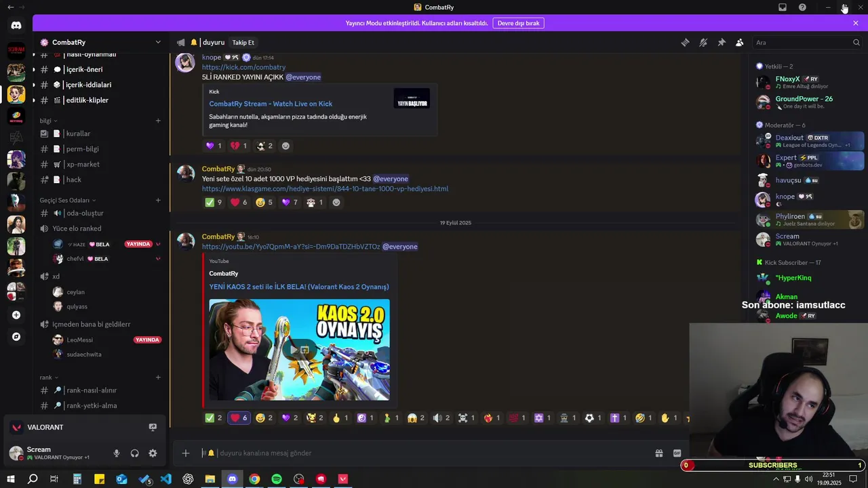Add reaction smiley on knope's message
The width and height of the screenshot is (868, 488).
coord(285,146)
